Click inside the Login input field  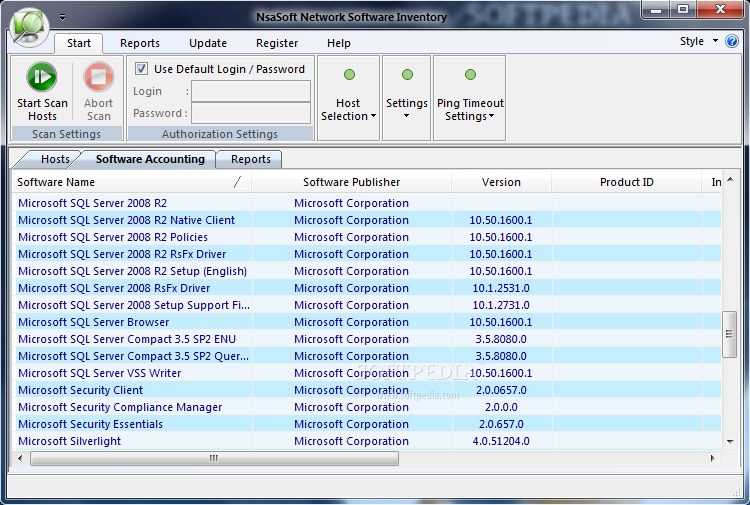click(x=251, y=91)
